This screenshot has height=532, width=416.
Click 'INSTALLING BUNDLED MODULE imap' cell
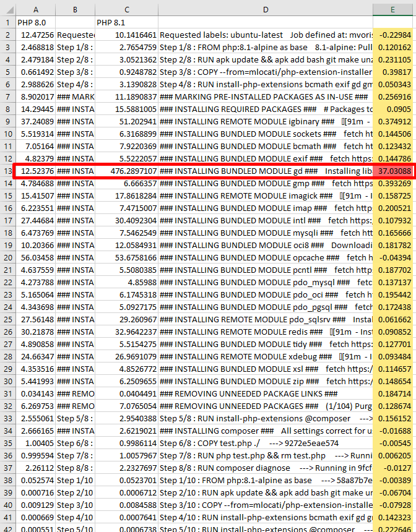(266, 208)
